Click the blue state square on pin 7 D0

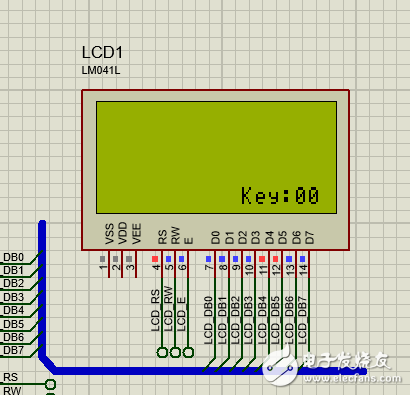point(209,259)
